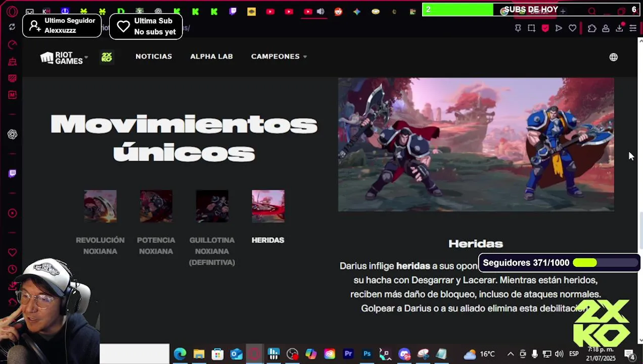Add page to bookmarks with heart icon
643x364 pixels.
[572, 28]
